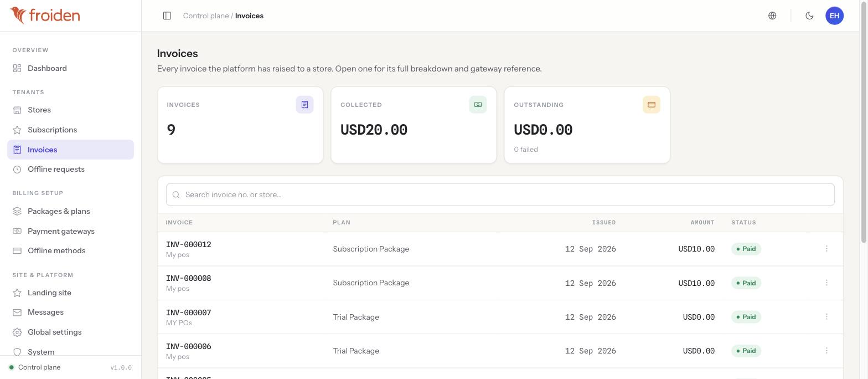Click the Paid status of INV-000006
868x379 pixels.
point(746,351)
